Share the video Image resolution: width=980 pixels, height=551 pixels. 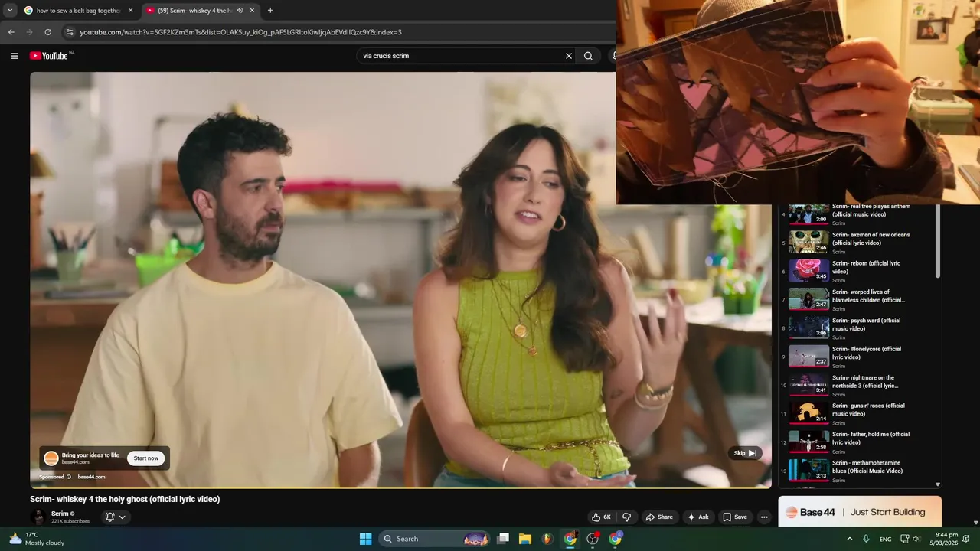tap(658, 517)
